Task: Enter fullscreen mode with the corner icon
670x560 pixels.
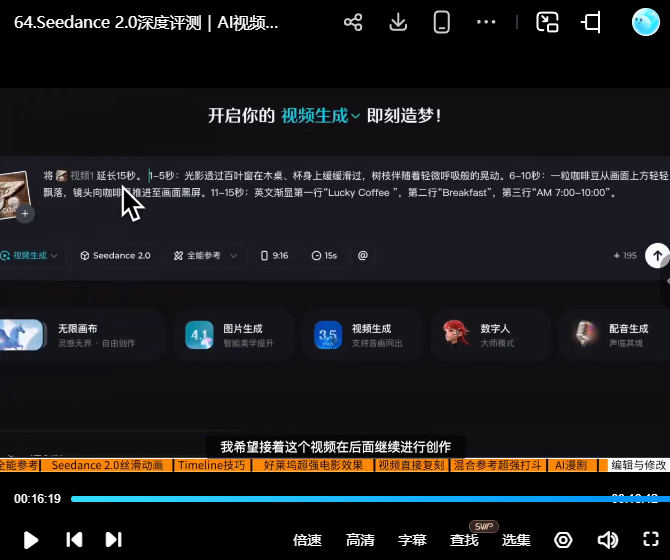Action: click(x=650, y=540)
